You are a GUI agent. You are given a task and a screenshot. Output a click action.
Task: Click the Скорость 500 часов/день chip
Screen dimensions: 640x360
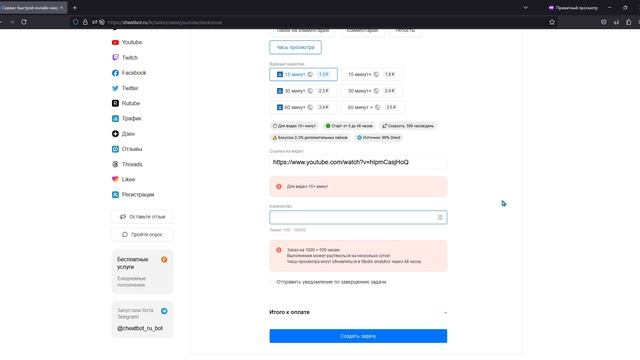click(408, 126)
